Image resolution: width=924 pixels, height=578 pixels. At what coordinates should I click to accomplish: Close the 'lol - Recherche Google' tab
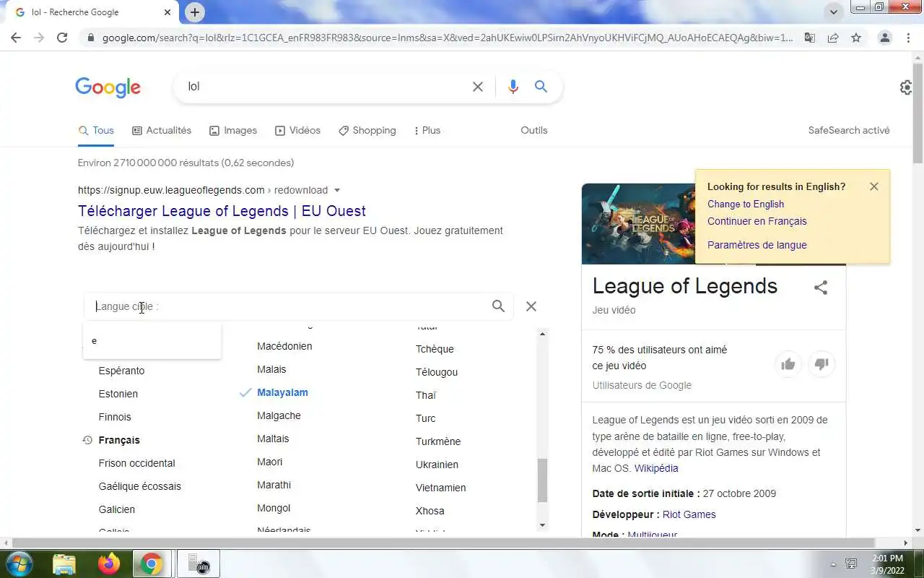(167, 12)
